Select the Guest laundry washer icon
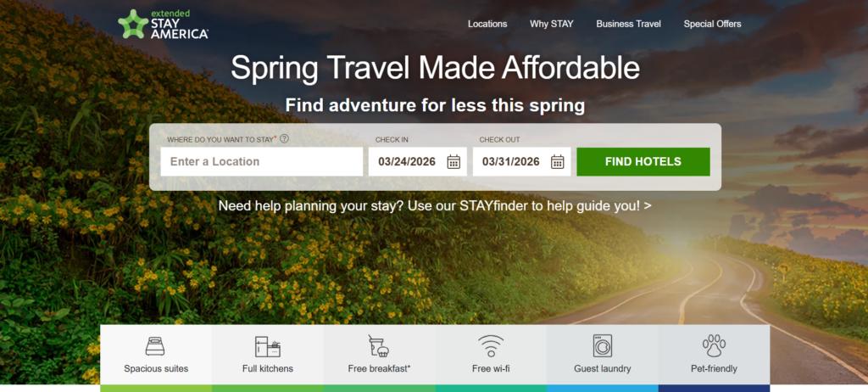 (603, 346)
